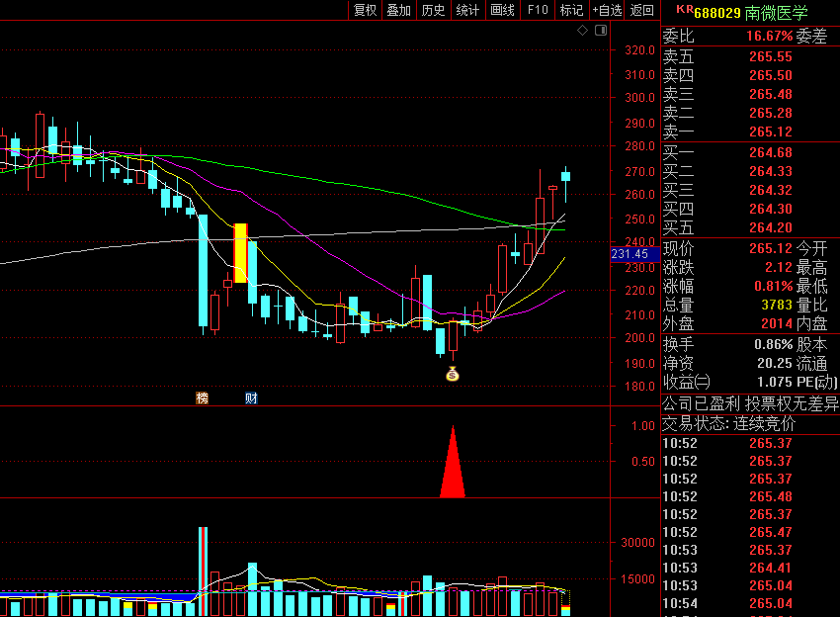Click the 总量 value 3783
The image size is (840, 617).
pos(776,305)
